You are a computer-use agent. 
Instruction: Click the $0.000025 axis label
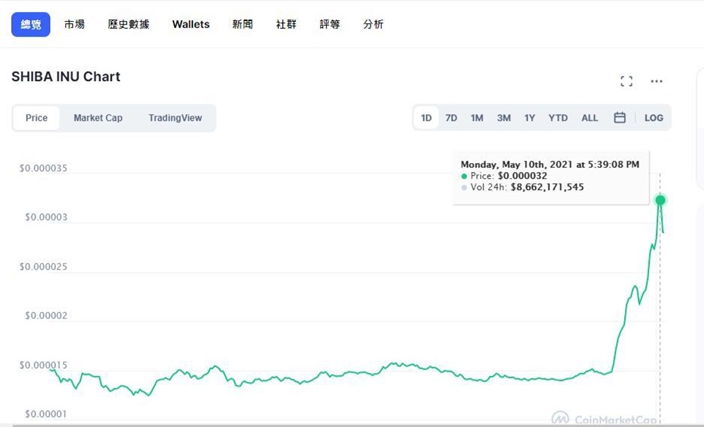pyautogui.click(x=43, y=267)
